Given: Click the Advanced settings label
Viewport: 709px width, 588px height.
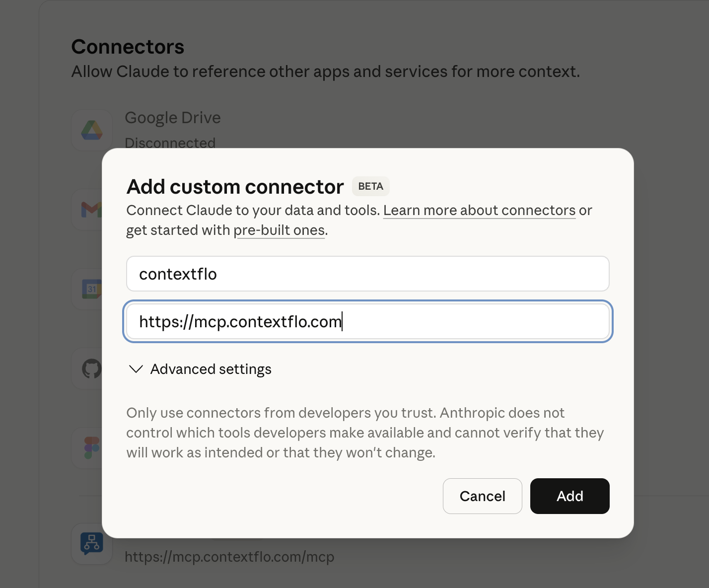Looking at the screenshot, I should click(x=211, y=369).
